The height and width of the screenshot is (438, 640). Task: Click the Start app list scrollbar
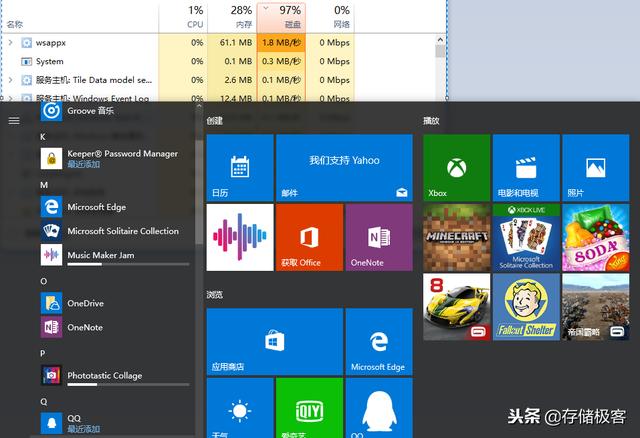199,192
